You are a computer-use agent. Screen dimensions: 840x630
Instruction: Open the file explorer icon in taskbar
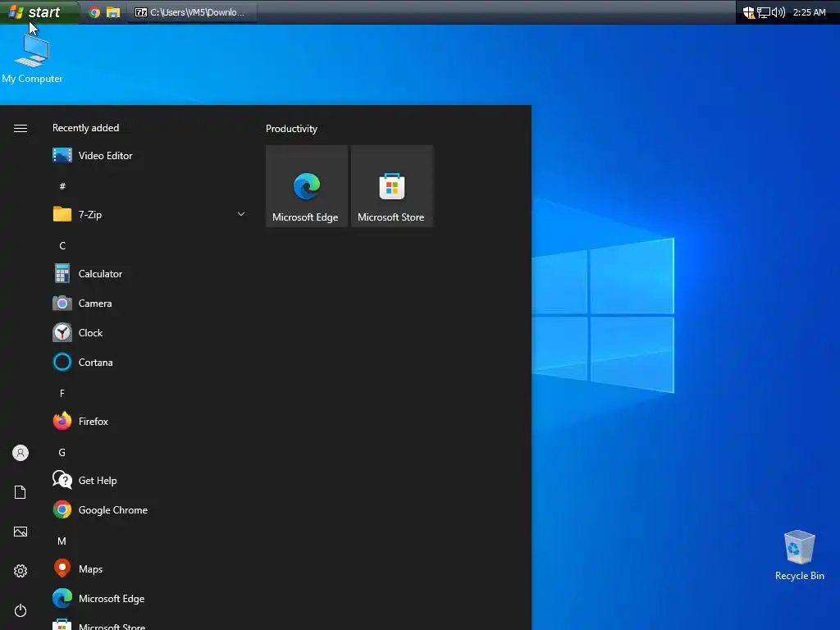pos(113,12)
